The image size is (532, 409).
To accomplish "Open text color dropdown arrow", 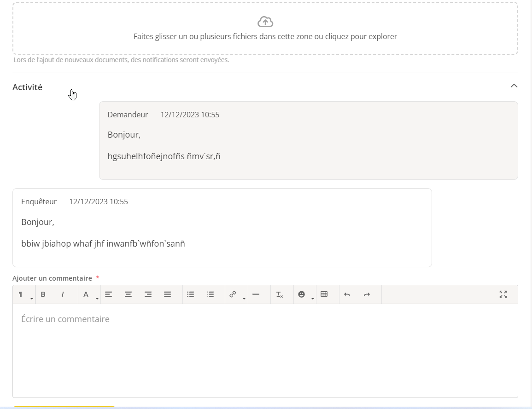I will 97,299.
